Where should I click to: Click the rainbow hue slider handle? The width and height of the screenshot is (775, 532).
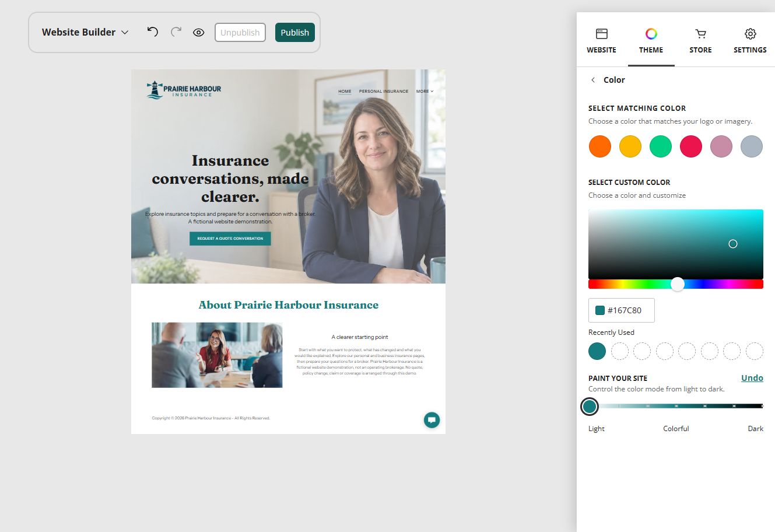coord(677,284)
